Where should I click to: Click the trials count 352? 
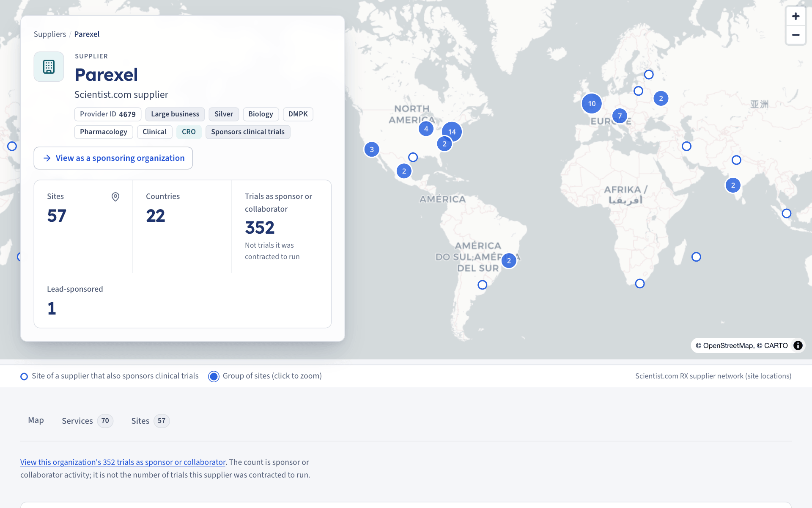260,228
